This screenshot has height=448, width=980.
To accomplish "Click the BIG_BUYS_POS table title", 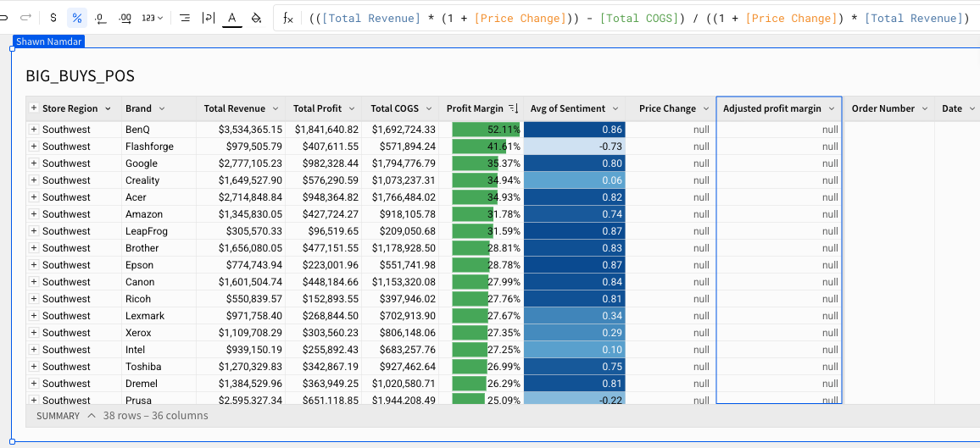I will [x=80, y=76].
